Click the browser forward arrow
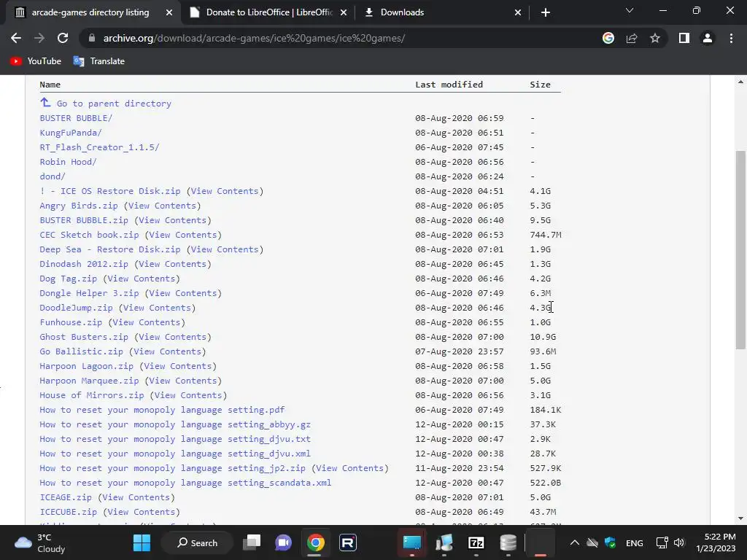 39,38
